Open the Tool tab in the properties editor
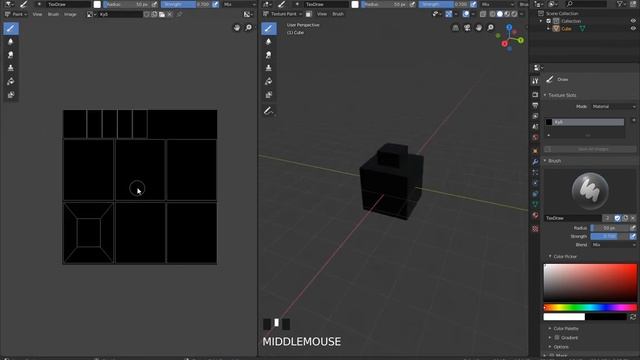This screenshot has width=640, height=360. (535, 81)
